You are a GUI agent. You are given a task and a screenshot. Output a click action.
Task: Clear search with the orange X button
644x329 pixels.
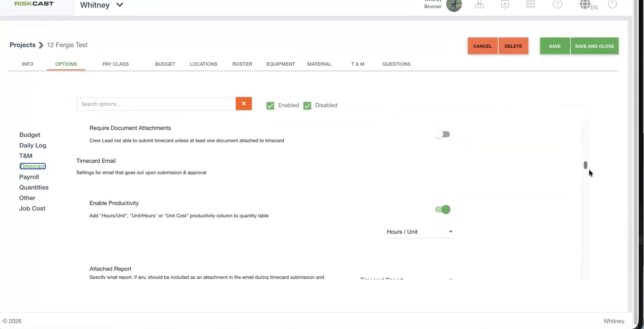pyautogui.click(x=244, y=104)
